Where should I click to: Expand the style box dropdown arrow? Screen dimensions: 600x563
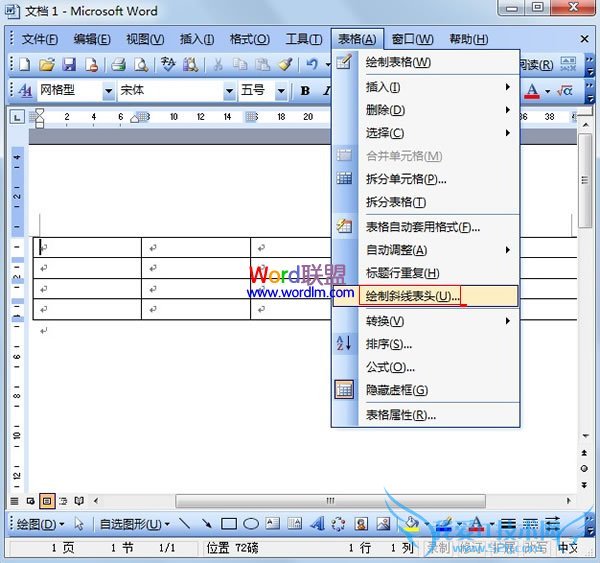point(109,91)
